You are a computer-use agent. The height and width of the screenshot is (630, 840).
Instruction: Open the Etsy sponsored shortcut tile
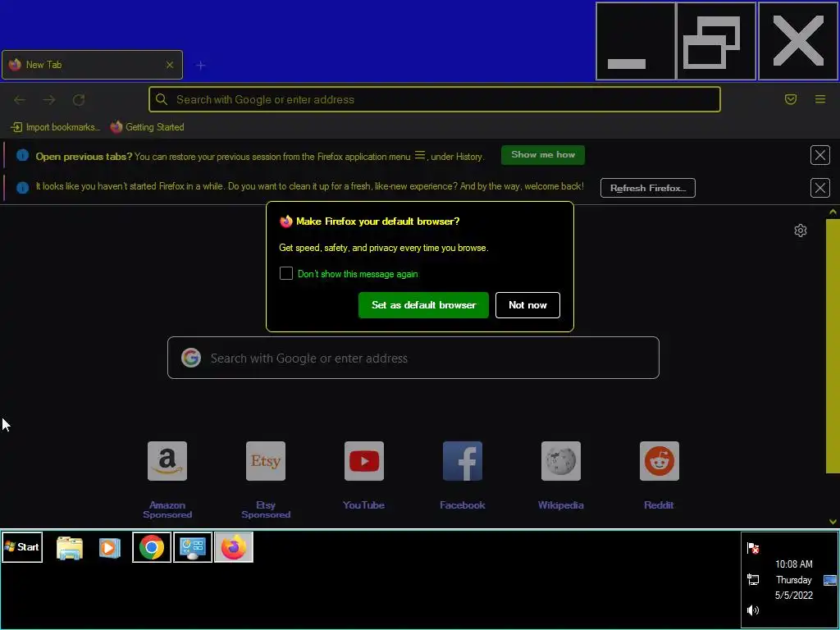[x=266, y=461]
